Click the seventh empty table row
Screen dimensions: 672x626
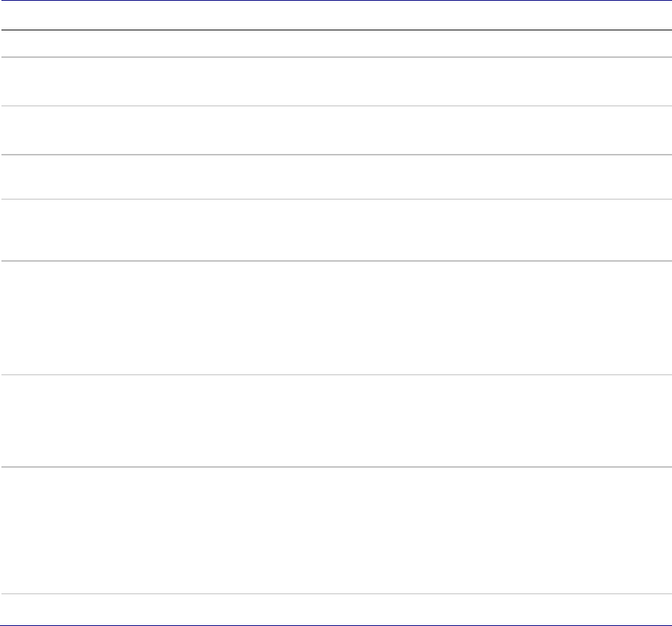(336, 421)
